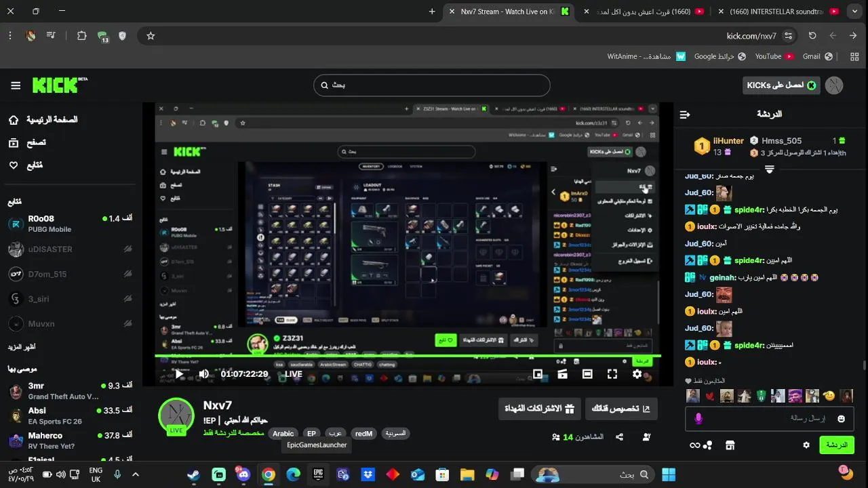Open site info tune icon
The image size is (868, 488).
pyautogui.click(x=788, y=36)
